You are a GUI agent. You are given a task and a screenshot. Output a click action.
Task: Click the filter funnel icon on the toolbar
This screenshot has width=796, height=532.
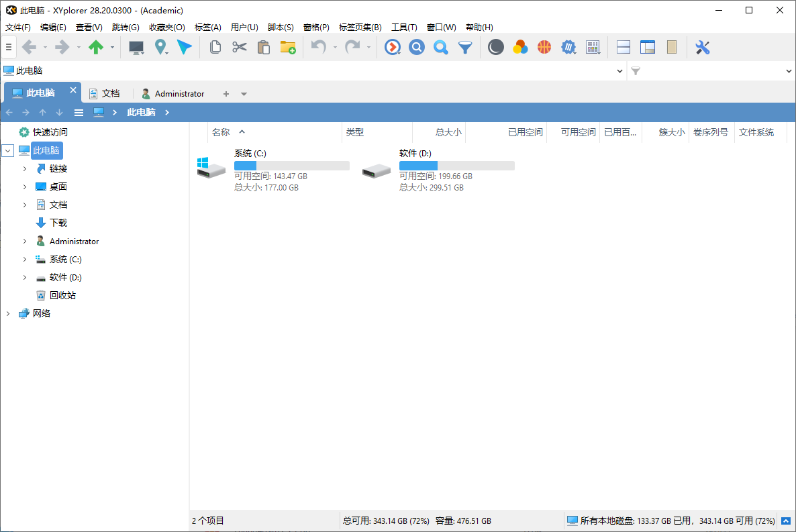[465, 47]
